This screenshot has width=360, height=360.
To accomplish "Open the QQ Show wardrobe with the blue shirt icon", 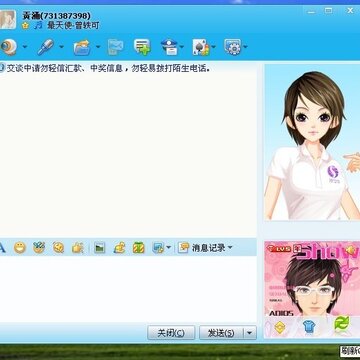I will pos(309,328).
